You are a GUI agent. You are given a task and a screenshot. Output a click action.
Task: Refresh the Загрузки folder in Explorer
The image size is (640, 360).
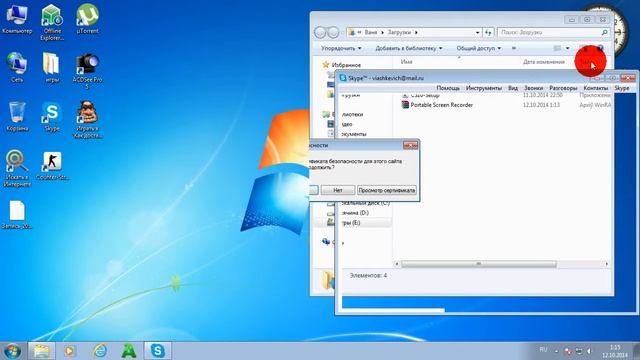click(488, 32)
